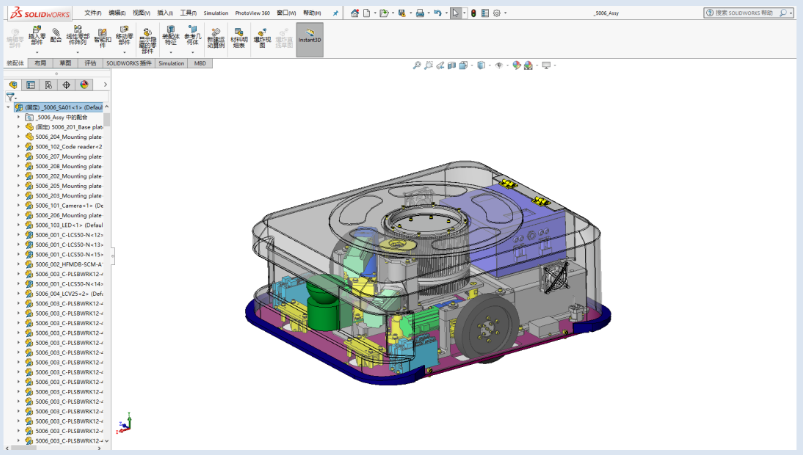Open the 编辑 (Edit) menu
Image resolution: width=803 pixels, height=455 pixels.
117,13
